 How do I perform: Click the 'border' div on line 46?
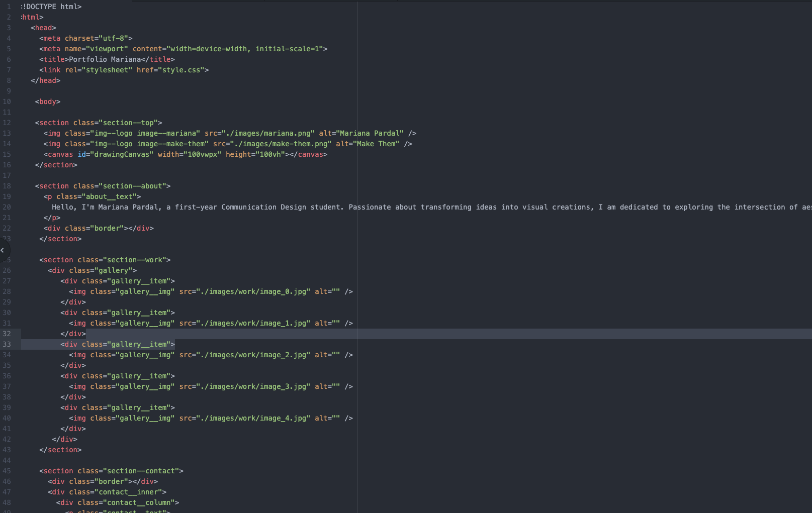(103, 481)
